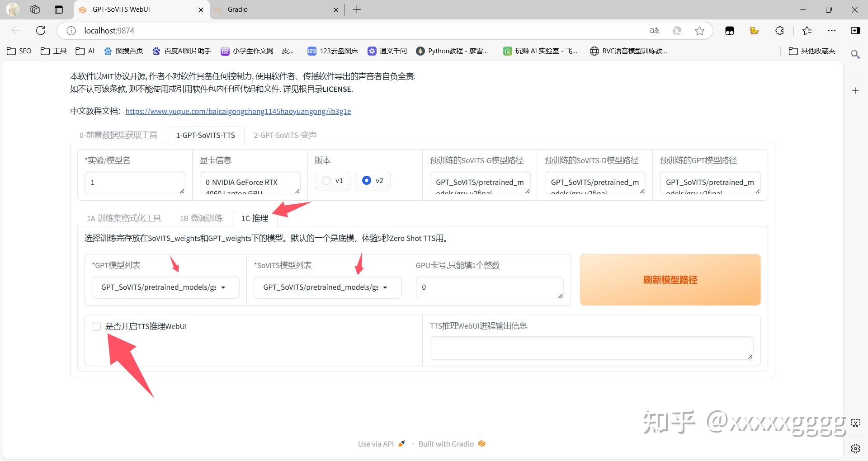Viewport: 868px width, 461px height.
Task: Click the 刷新模型路径 button
Action: coord(670,279)
